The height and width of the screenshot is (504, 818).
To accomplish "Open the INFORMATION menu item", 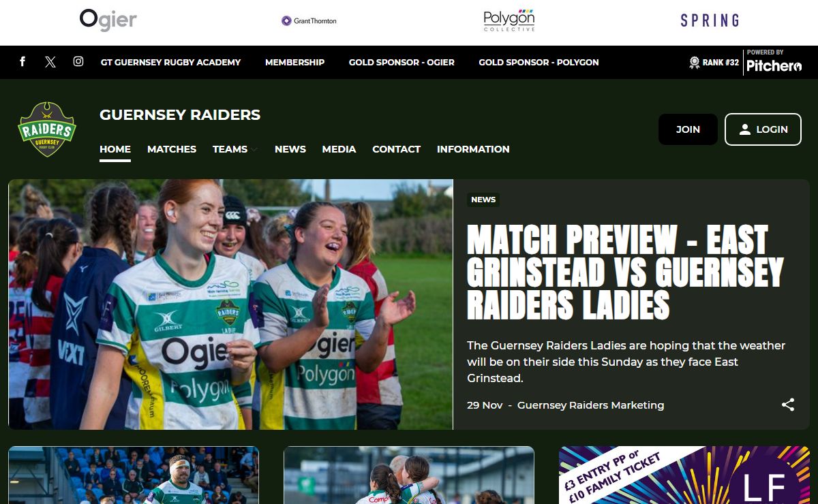I will tap(473, 149).
